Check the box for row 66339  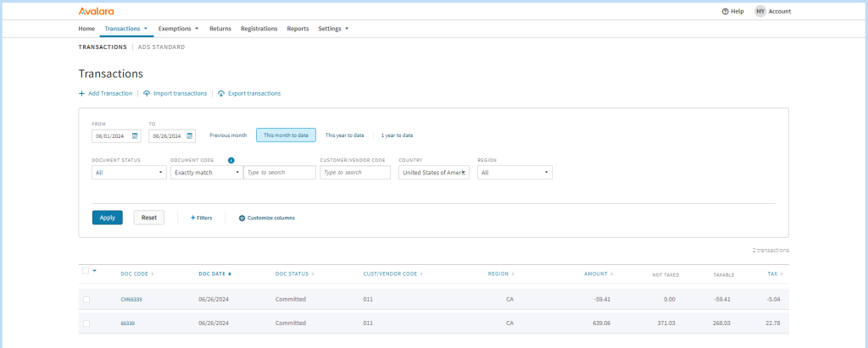coord(86,323)
